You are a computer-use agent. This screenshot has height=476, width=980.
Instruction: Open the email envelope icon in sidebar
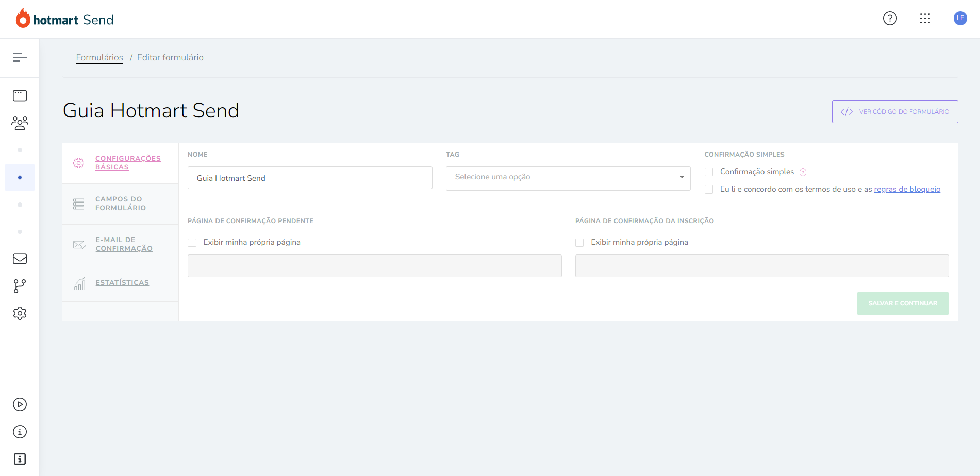tap(20, 259)
